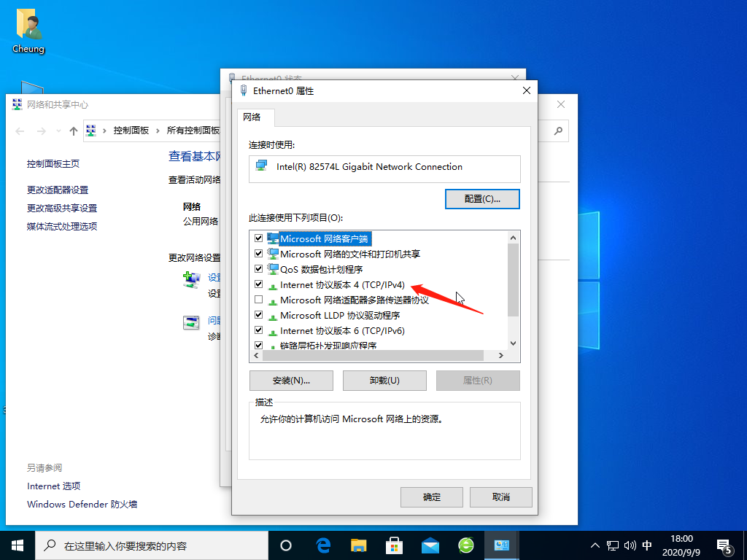This screenshot has width=747, height=560.
Task: Click the 更改适配器设置 link
Action: [58, 190]
